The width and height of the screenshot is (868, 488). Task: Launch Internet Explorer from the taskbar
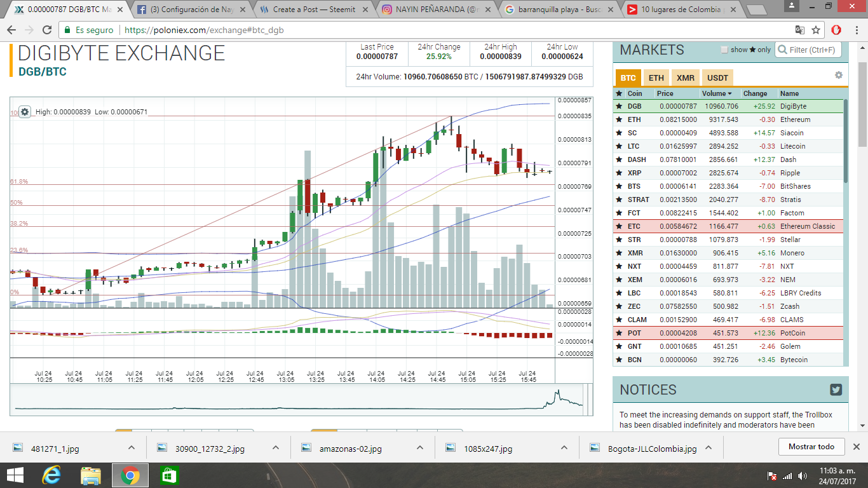coord(51,475)
